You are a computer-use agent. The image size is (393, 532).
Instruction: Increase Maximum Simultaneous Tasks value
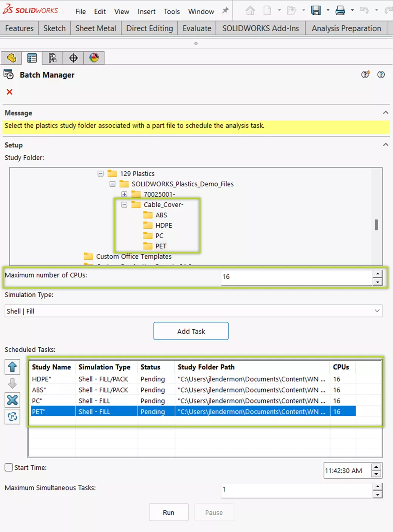point(378,486)
